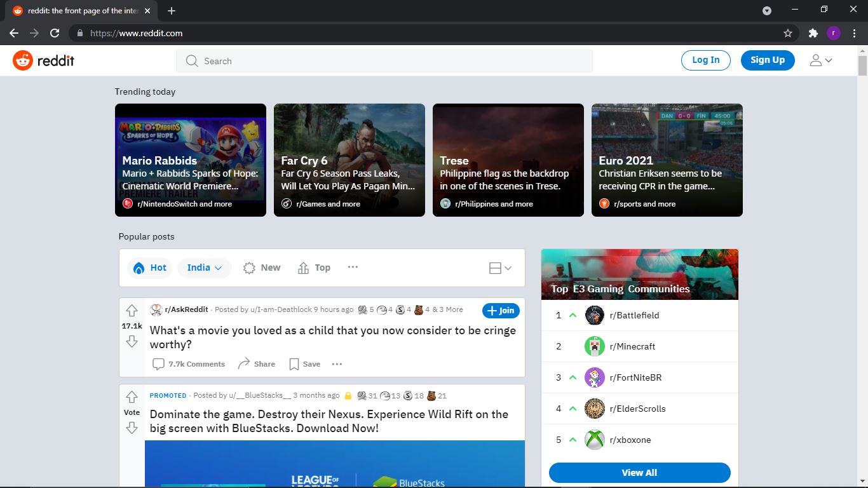Open the movie cringe worthy post title
868x488 pixels.
333,337
